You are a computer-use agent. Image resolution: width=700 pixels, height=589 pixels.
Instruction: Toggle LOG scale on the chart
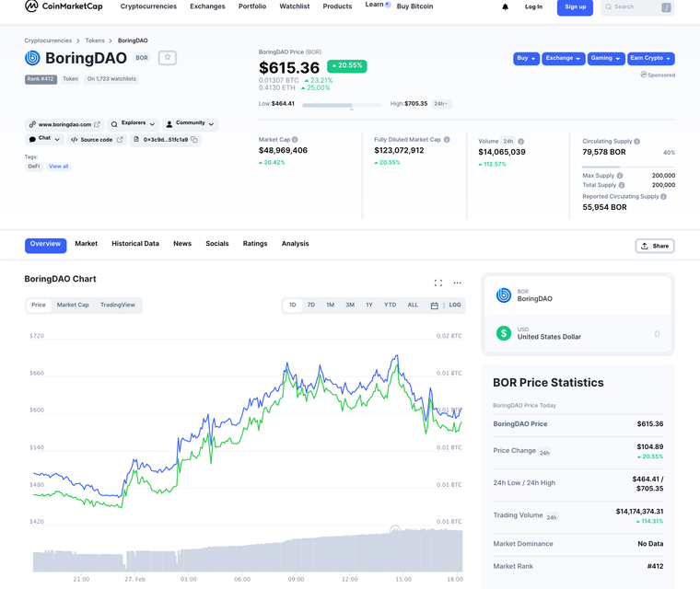click(455, 306)
